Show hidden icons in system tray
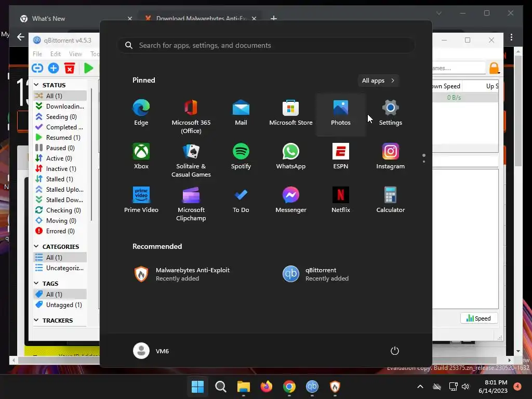The height and width of the screenshot is (399, 532). 420,387
